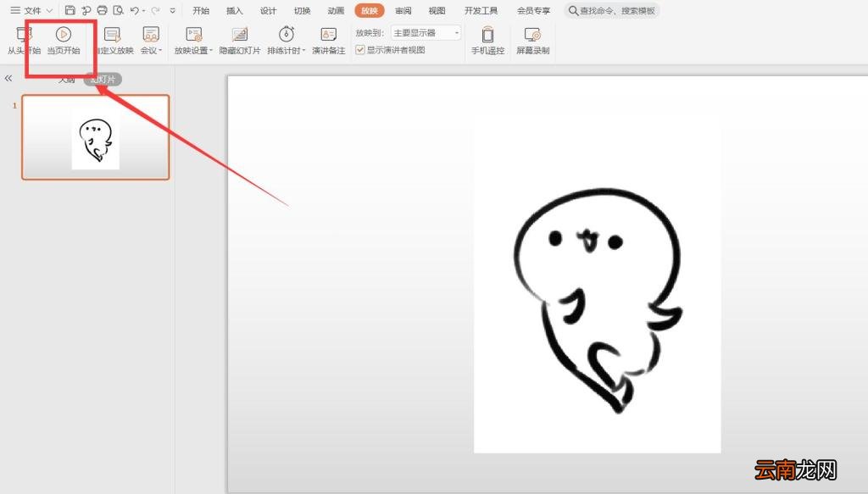The image size is (868, 494).
Task: Open phone remote control (手机遥控)
Action: (x=487, y=41)
